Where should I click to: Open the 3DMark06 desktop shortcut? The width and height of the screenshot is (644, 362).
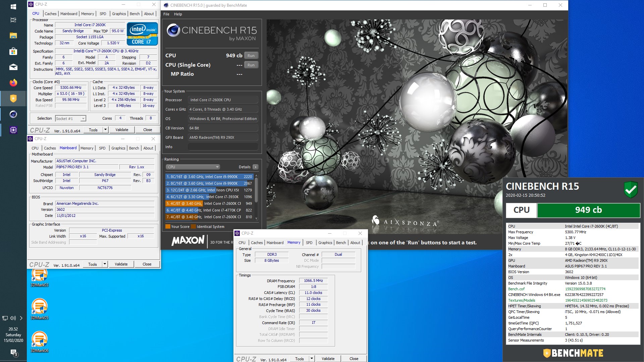click(x=40, y=342)
